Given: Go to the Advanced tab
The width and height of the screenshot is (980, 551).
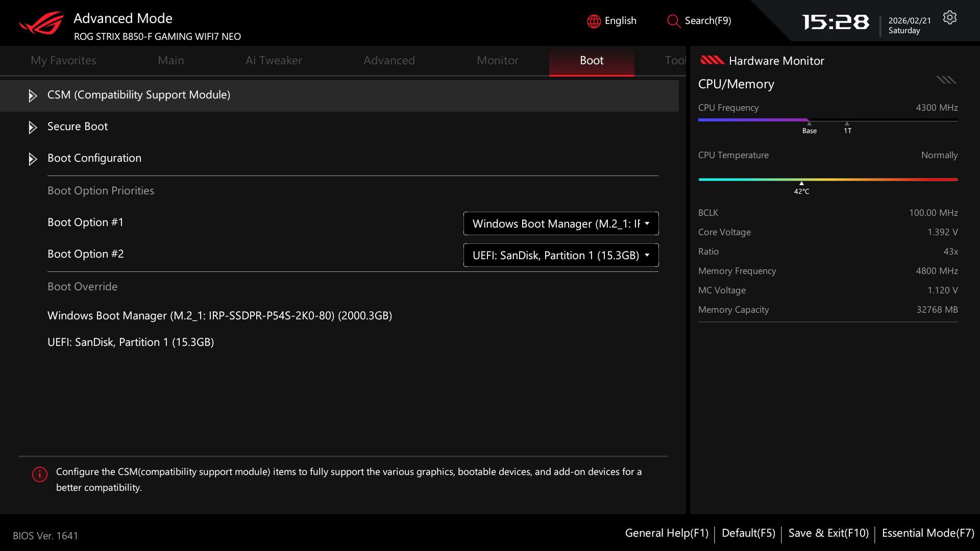Looking at the screenshot, I should [x=389, y=60].
